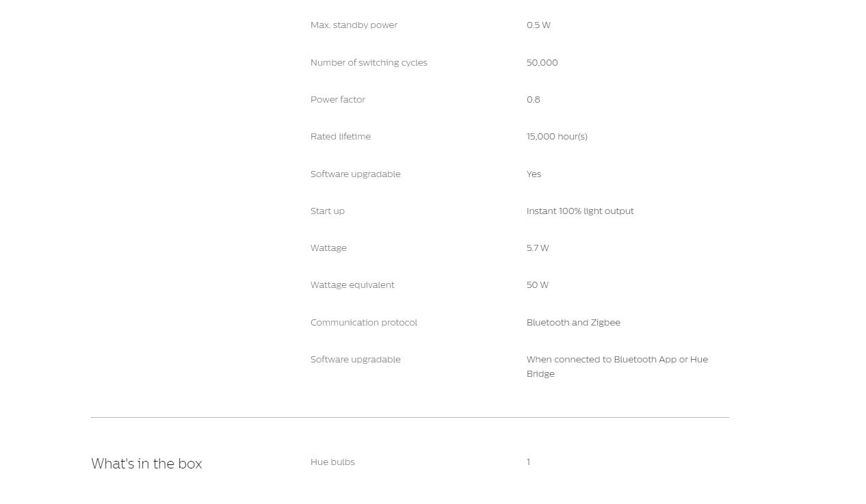866x504 pixels.
Task: Click the 'Max. standby power' label
Action: click(354, 25)
